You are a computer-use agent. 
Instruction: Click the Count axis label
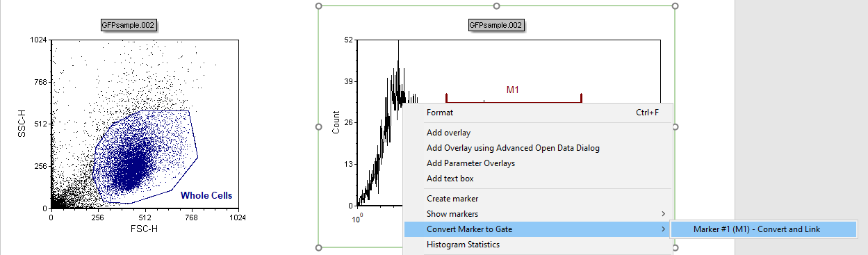click(x=336, y=122)
